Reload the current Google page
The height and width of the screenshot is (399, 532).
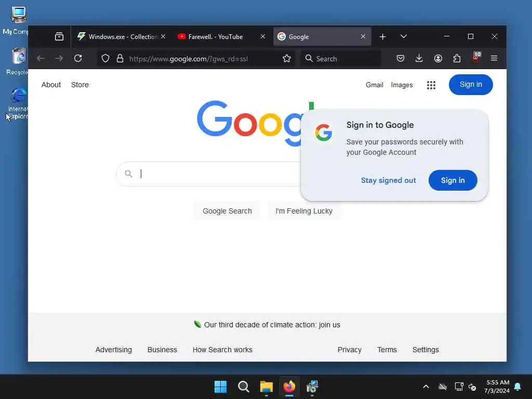78,58
